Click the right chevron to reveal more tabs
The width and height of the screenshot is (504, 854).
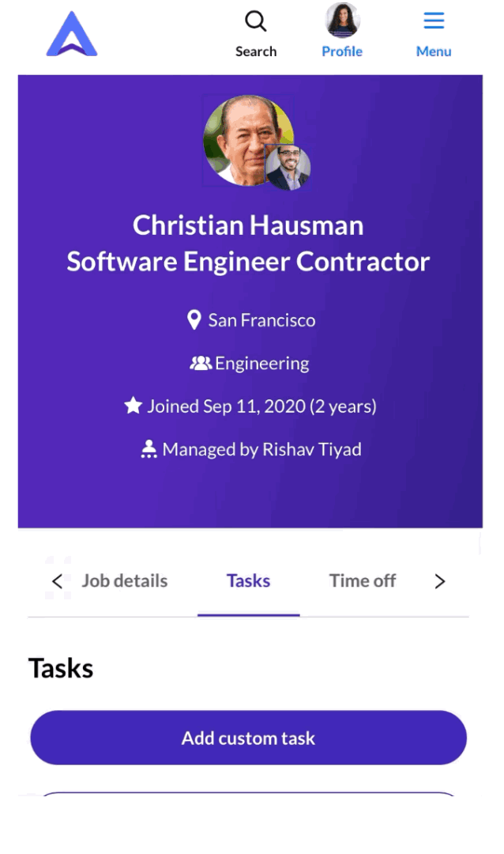click(x=440, y=580)
